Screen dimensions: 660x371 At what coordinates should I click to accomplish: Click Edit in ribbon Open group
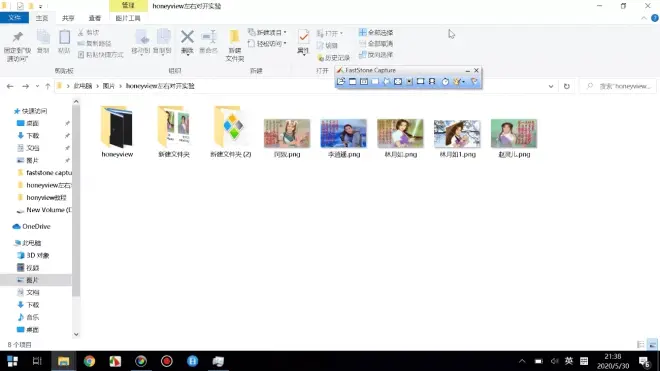(327, 45)
